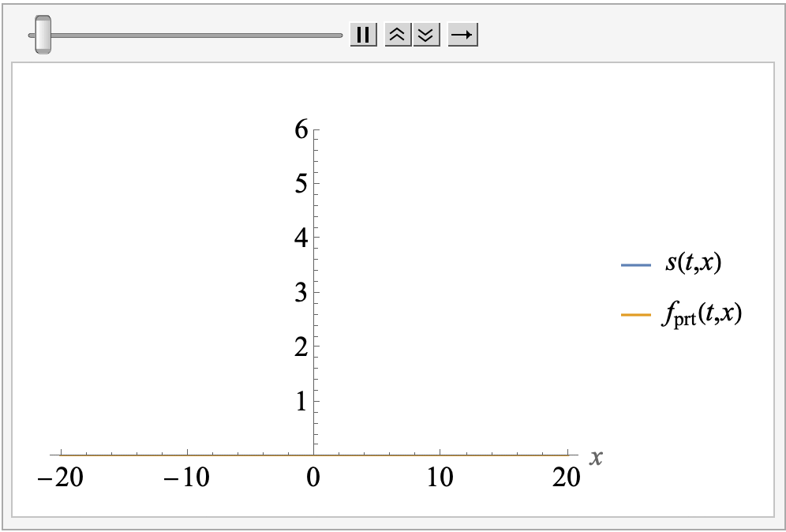Click the blue s(t,x) legend line

pyautogui.click(x=636, y=264)
